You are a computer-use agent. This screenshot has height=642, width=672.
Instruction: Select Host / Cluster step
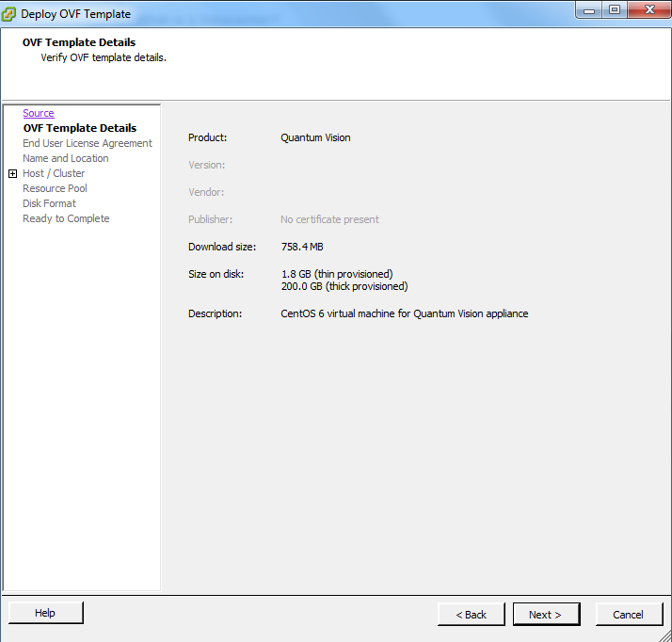pyautogui.click(x=54, y=173)
